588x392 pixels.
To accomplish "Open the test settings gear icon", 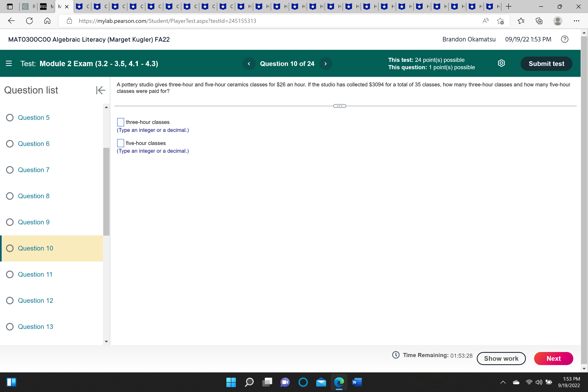I will pyautogui.click(x=501, y=63).
